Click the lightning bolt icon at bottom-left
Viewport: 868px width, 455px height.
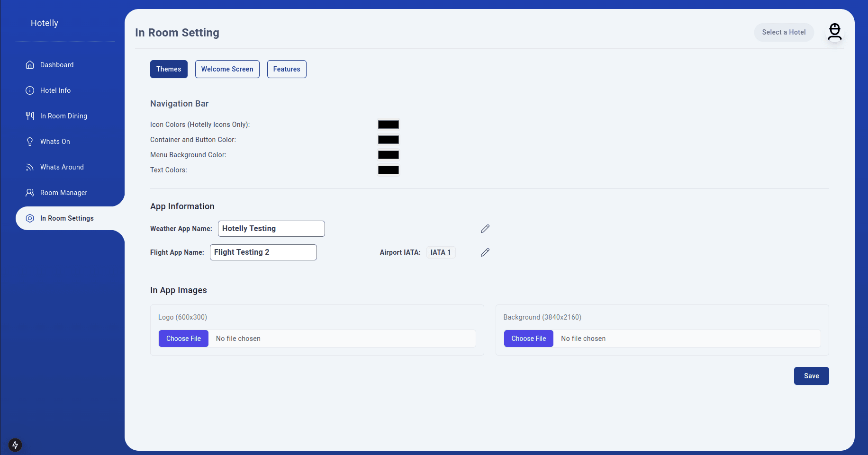point(15,445)
